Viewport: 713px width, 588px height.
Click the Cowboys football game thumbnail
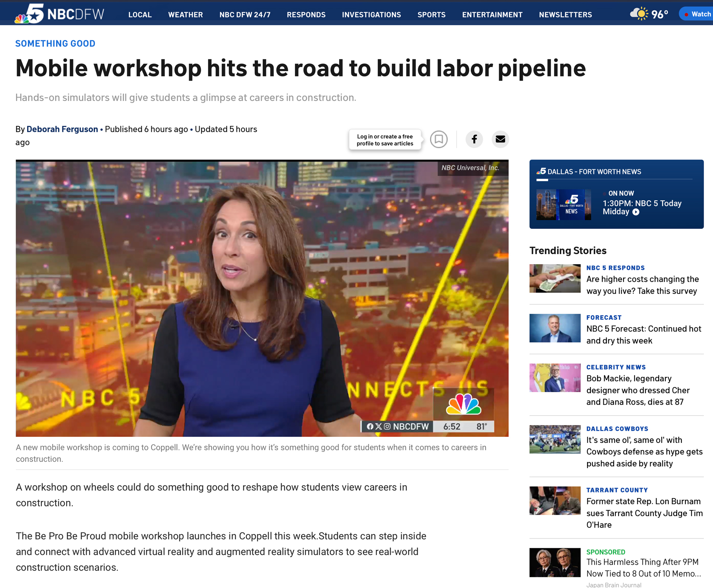[x=555, y=440]
